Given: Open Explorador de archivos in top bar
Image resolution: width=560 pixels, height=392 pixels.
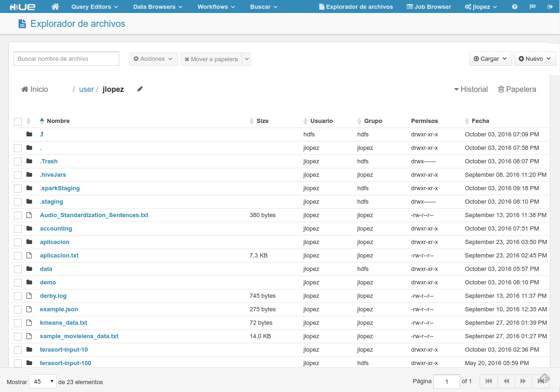Looking at the screenshot, I should tap(356, 7).
